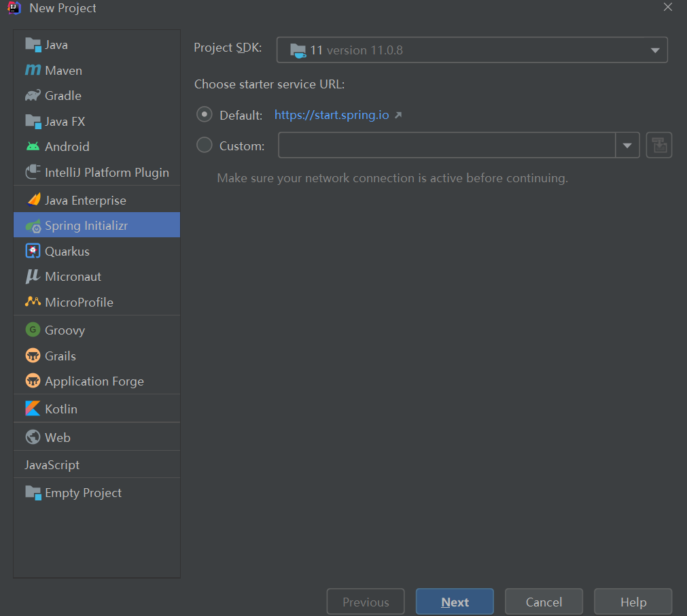Open the https://start.spring.io link

332,115
